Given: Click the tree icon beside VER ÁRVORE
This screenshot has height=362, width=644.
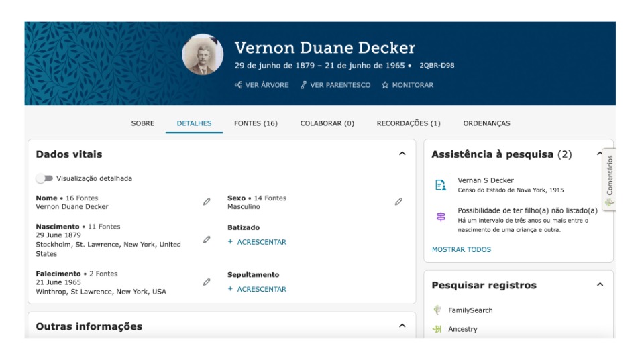Looking at the screenshot, I should (x=238, y=85).
